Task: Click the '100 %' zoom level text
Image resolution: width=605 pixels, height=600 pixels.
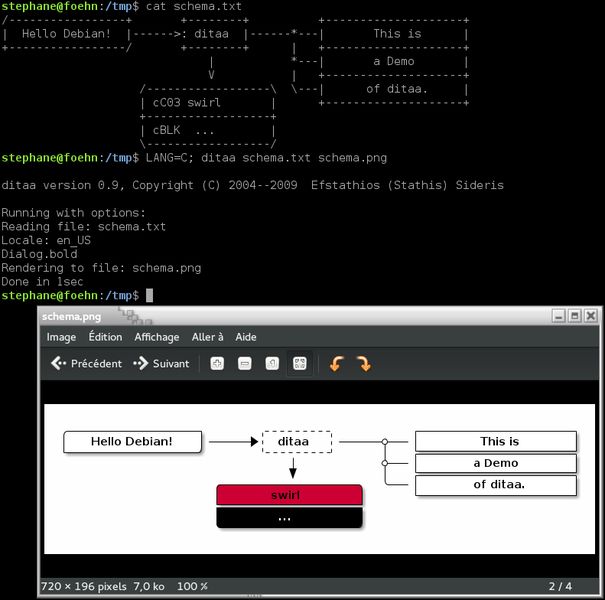Action: point(192,586)
